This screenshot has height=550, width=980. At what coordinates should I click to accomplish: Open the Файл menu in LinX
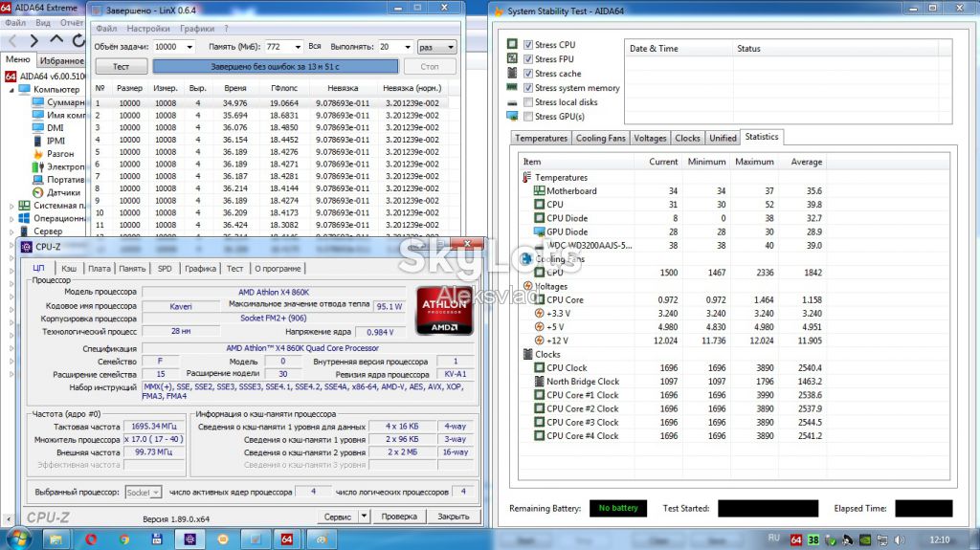106,29
